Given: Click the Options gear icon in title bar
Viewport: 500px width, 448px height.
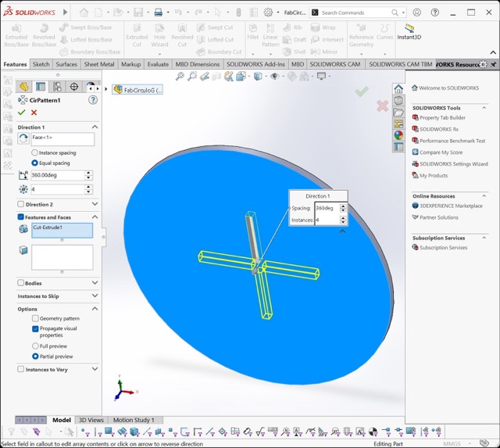Looking at the screenshot, I should coord(268,13).
